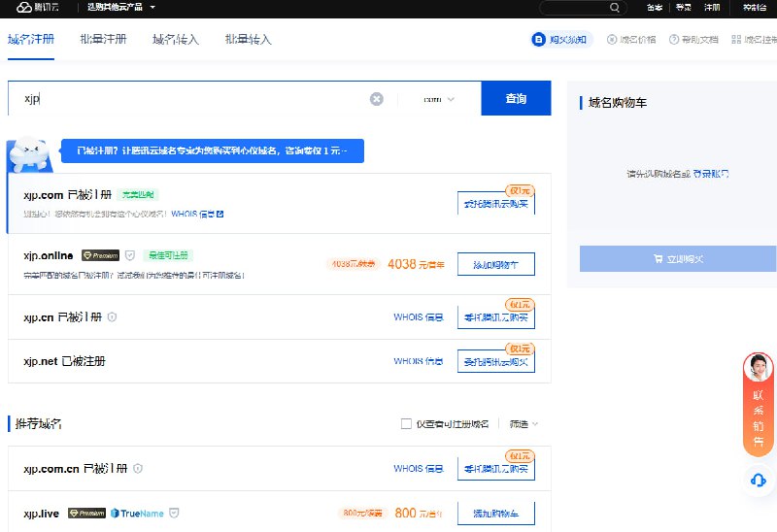Screen dimensions: 777x532
Task: Click the 联系销售 contact sales widget
Action: [x=759, y=404]
